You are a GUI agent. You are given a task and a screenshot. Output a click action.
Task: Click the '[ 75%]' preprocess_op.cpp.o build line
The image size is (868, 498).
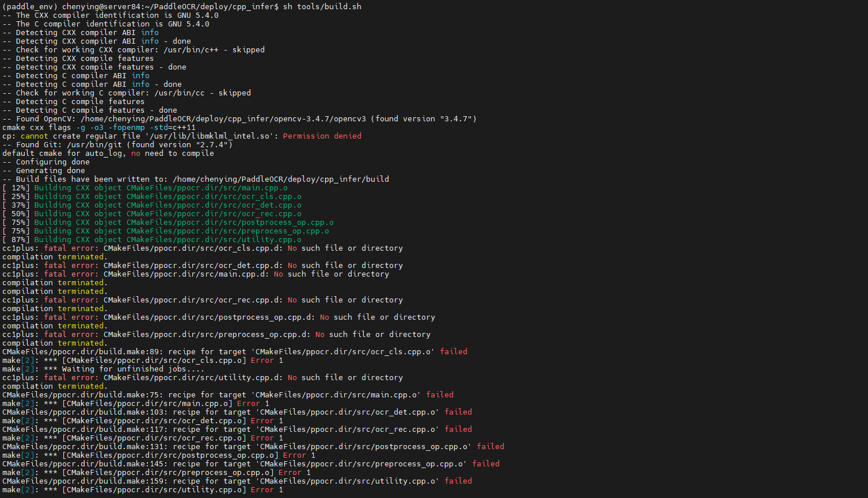pos(166,231)
